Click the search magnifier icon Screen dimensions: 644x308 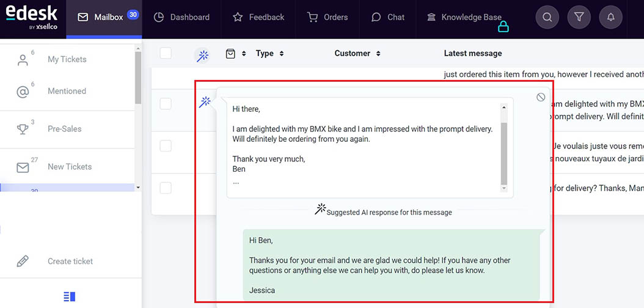(547, 17)
